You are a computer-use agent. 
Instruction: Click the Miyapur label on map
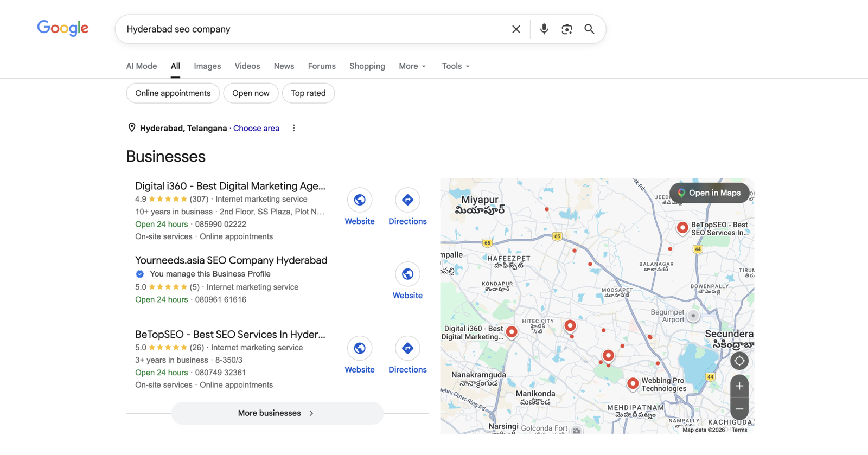[480, 205]
